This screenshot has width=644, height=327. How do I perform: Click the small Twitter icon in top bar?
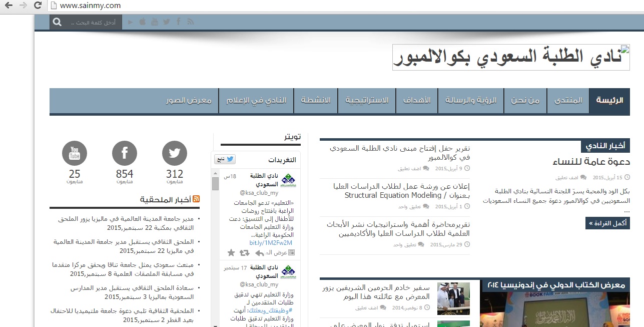click(166, 22)
